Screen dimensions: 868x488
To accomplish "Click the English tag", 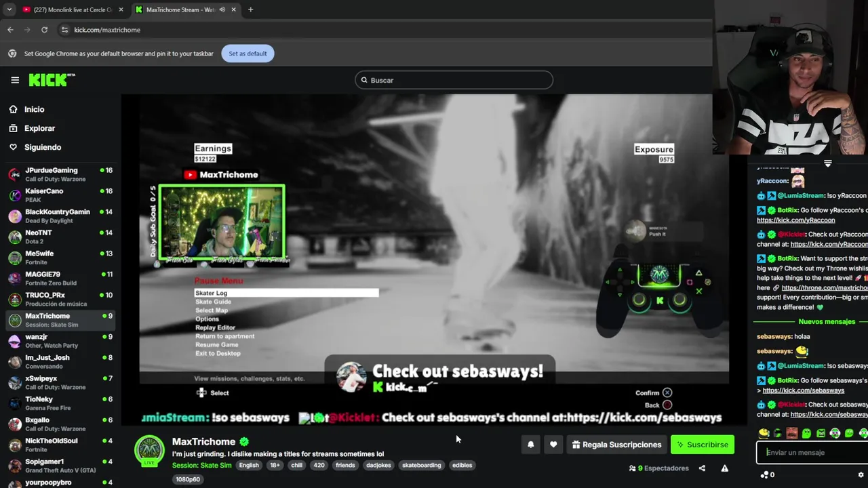I will pos(249,465).
